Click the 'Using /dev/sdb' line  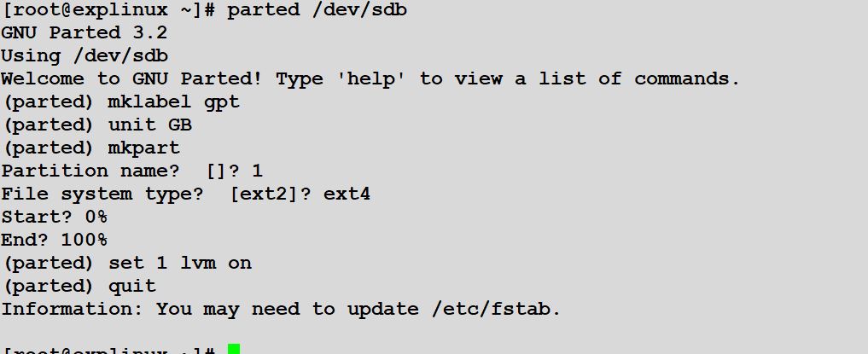click(x=84, y=55)
